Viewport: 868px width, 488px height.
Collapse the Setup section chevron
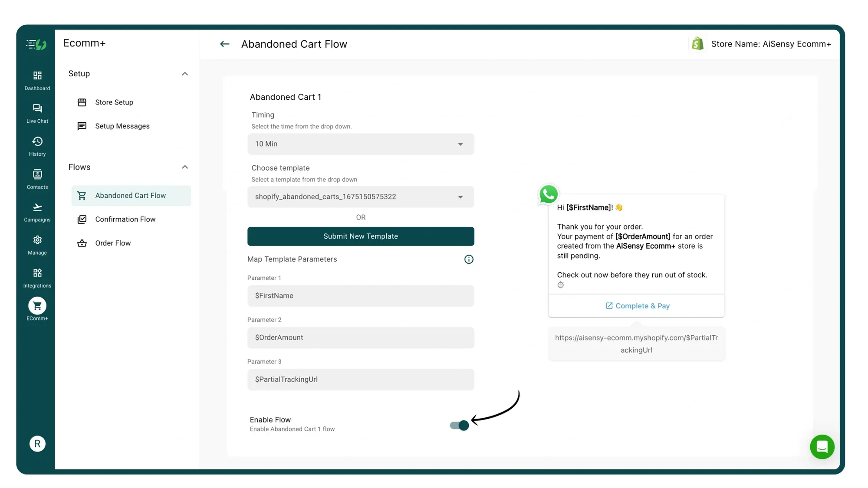click(x=185, y=74)
